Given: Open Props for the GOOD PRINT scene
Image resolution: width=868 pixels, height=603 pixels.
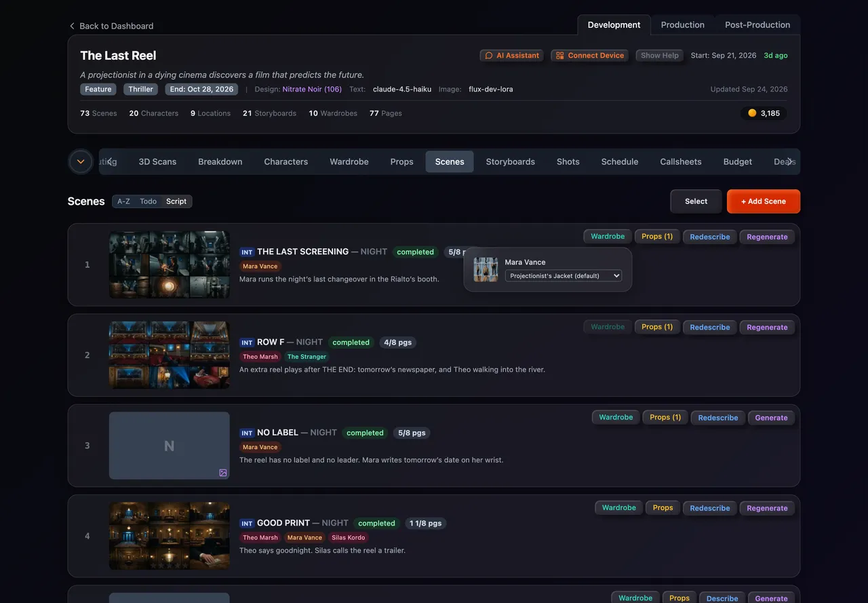Looking at the screenshot, I should [x=663, y=507].
